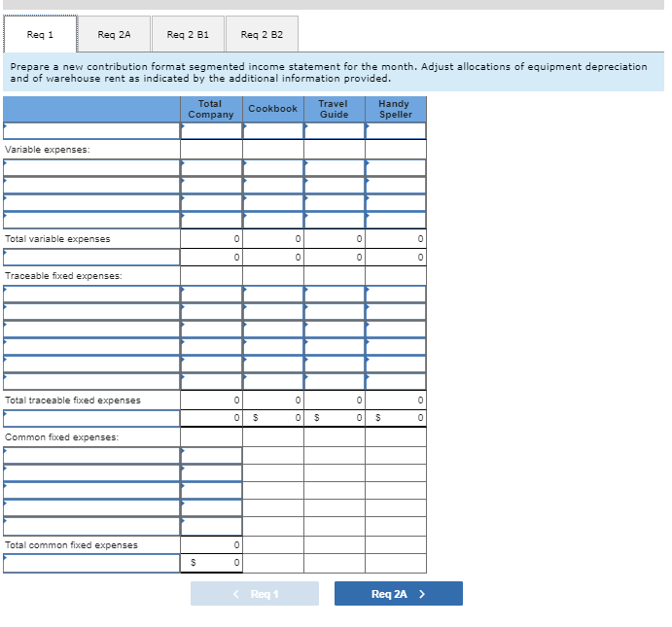Open label dropdown in row above Variable expenses
Viewport: 672px width, 627px height.
click(x=91, y=131)
